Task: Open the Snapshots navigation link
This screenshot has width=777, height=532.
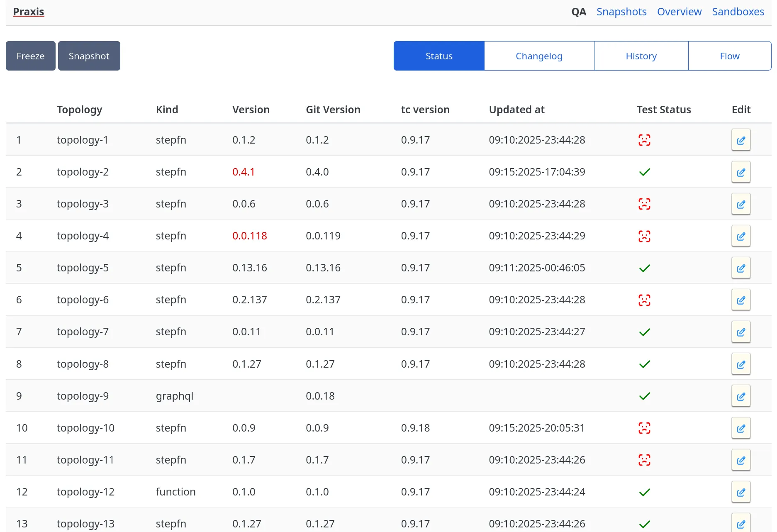Action: point(621,12)
